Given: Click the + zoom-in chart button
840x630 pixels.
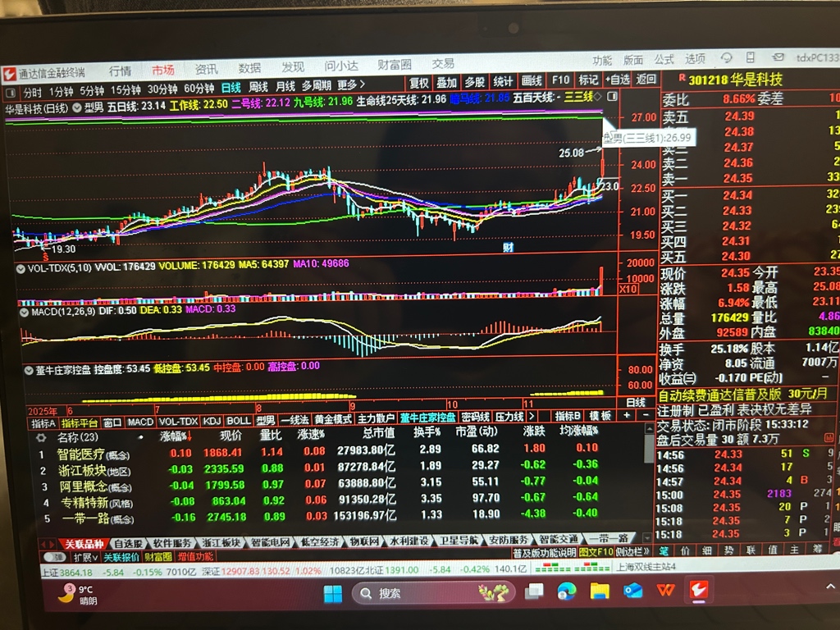Looking at the screenshot, I should [627, 415].
